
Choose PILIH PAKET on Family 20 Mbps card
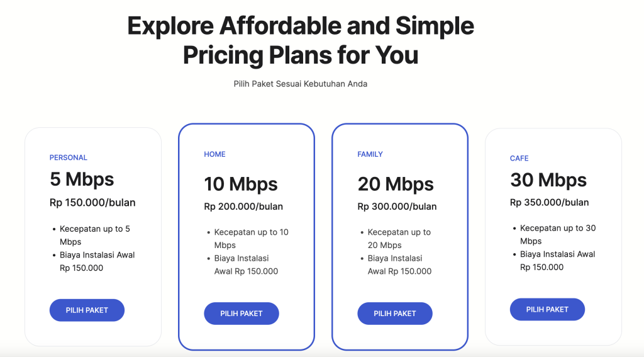click(x=394, y=314)
